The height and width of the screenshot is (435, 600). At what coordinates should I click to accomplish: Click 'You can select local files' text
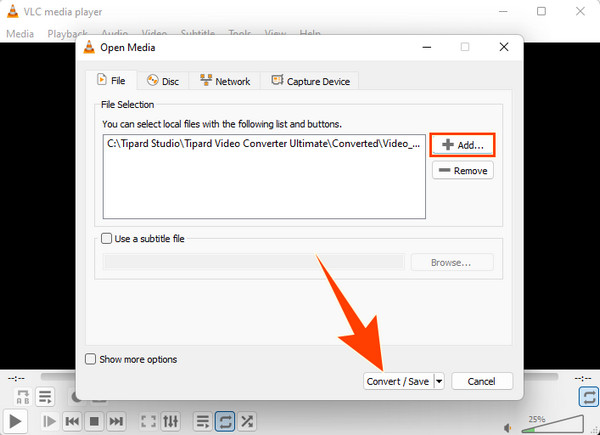(x=222, y=124)
